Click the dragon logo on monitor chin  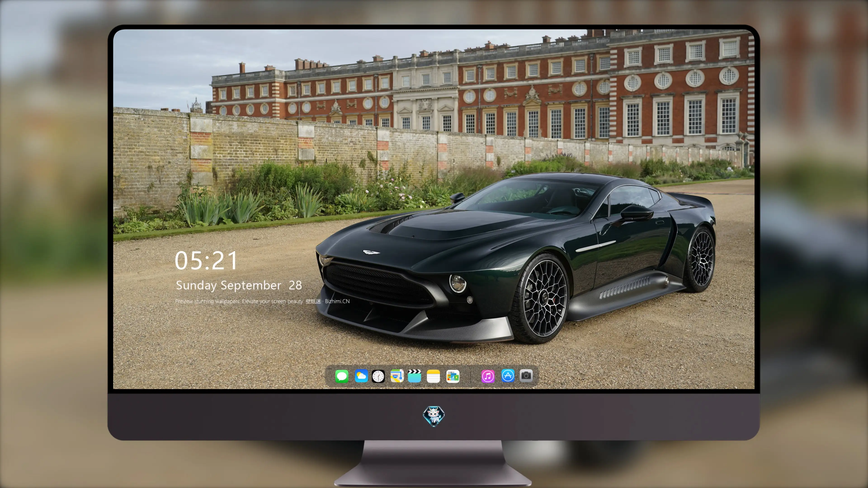point(434,416)
